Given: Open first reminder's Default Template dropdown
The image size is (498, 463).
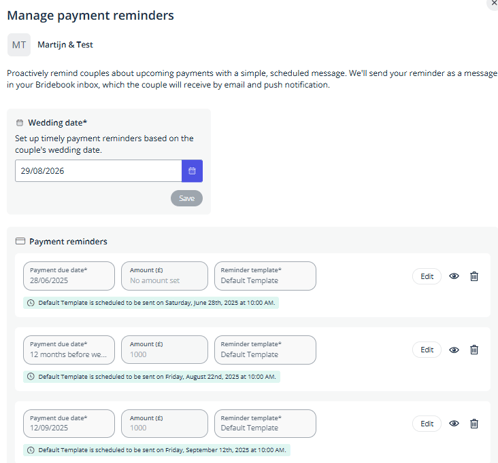Looking at the screenshot, I should pyautogui.click(x=265, y=276).
